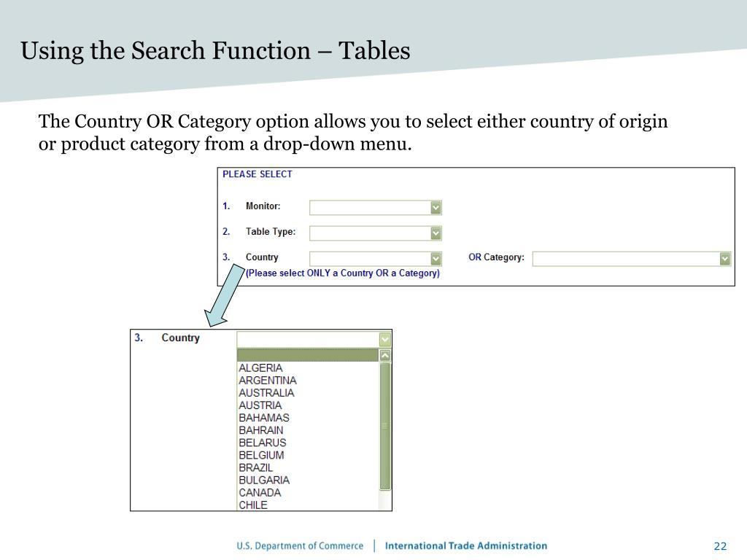
Task: Click the Monitor combo box field
Action: click(x=376, y=208)
